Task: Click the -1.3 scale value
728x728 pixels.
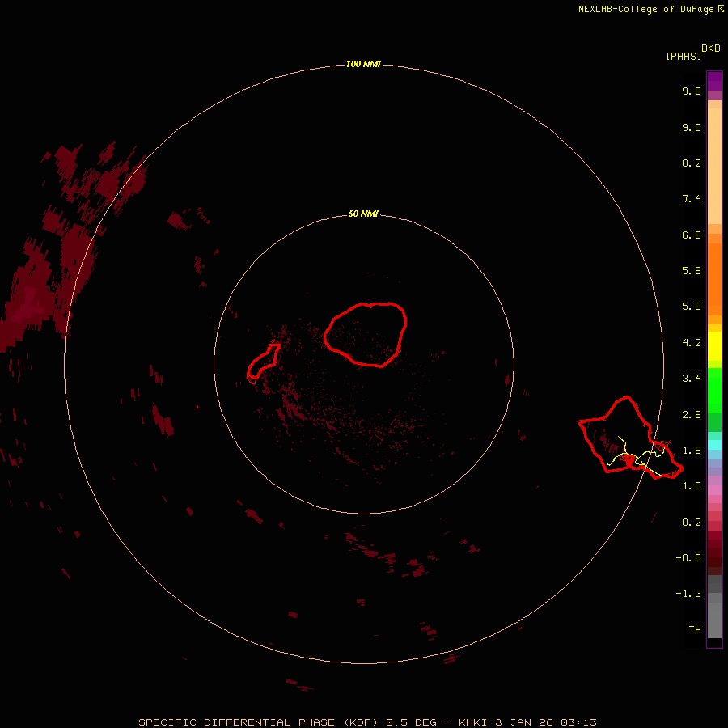Action: [688, 594]
